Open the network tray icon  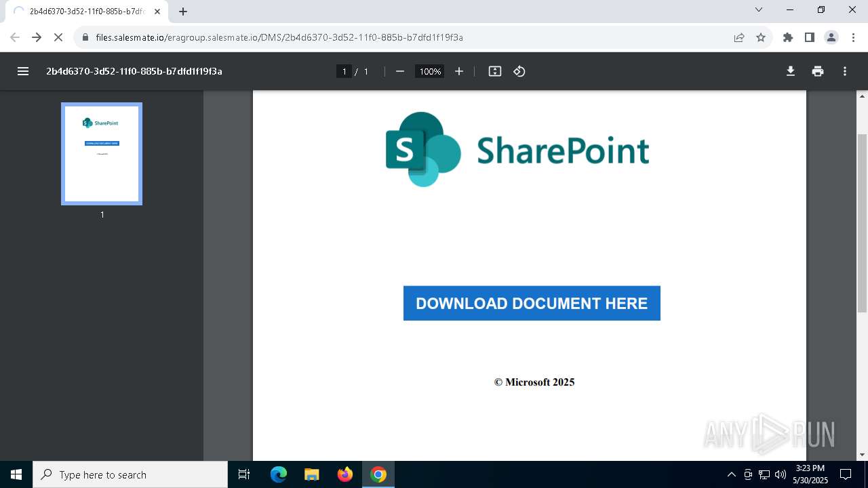[764, 474]
